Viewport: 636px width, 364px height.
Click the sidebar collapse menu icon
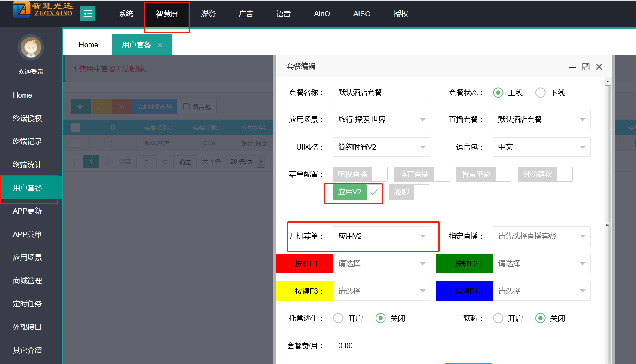point(88,14)
